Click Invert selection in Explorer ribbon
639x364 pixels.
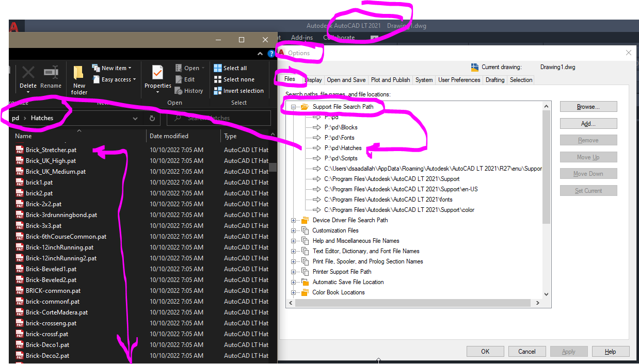click(239, 91)
